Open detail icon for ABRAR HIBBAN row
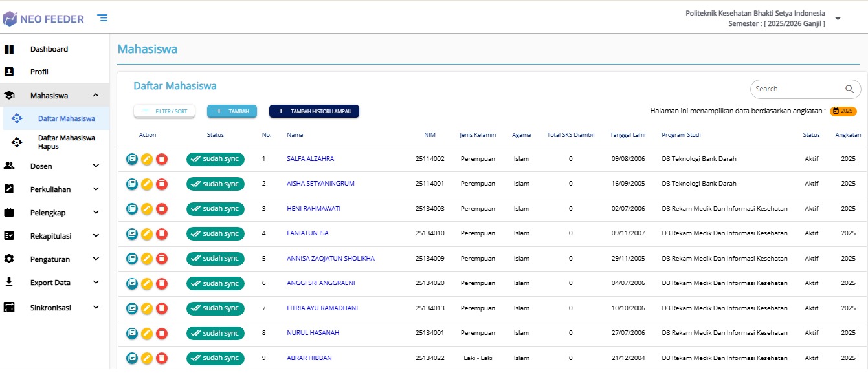This screenshot has width=868, height=375. (132, 358)
